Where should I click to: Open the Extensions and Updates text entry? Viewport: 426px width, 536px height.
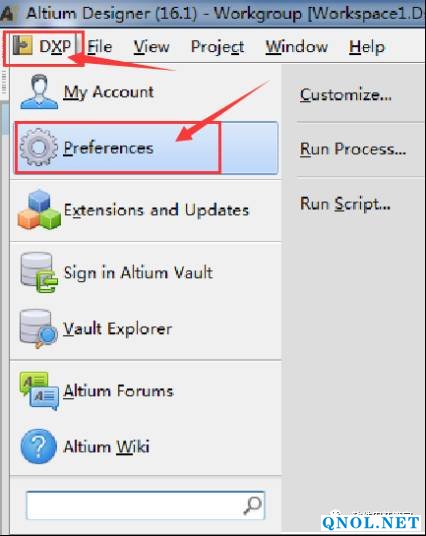point(157,210)
